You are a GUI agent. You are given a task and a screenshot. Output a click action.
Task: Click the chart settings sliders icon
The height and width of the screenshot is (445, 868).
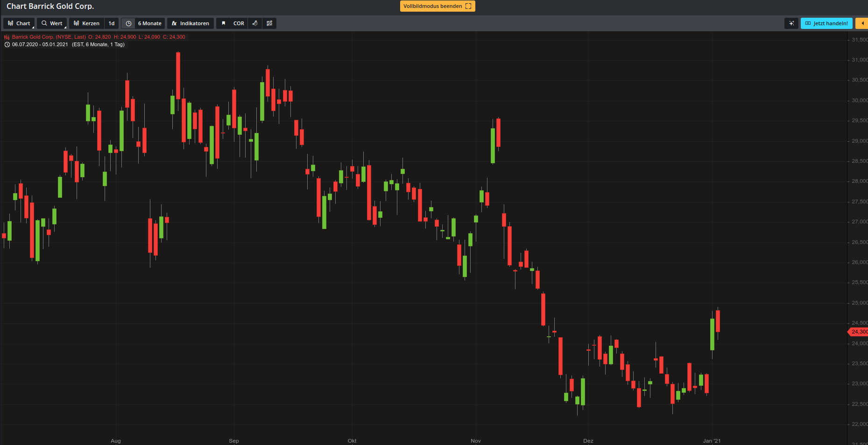pyautogui.click(x=269, y=23)
